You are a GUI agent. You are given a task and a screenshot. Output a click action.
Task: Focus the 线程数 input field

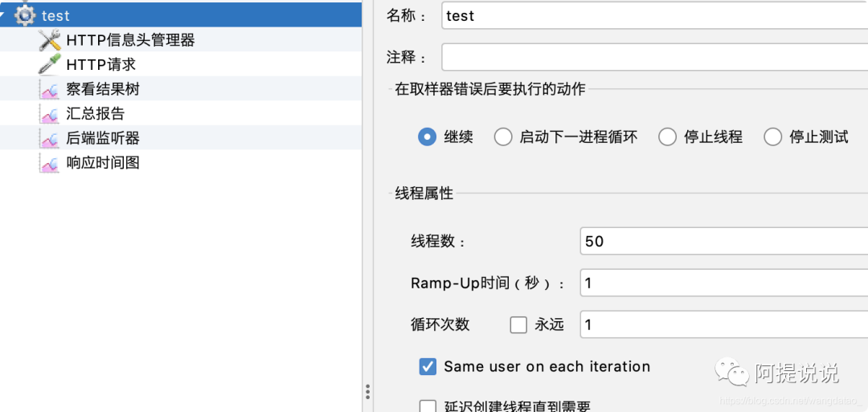tap(722, 241)
